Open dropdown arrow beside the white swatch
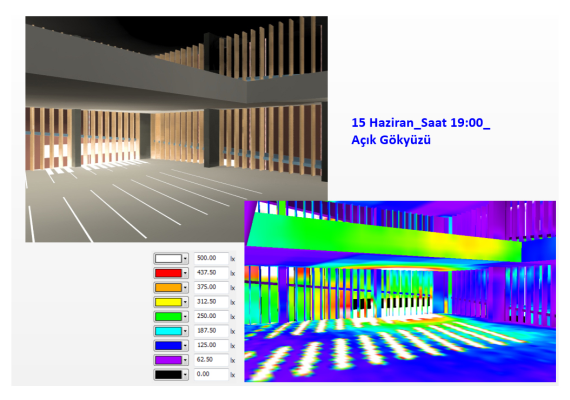Image resolution: width=570 pixels, height=400 pixels. tap(185, 259)
